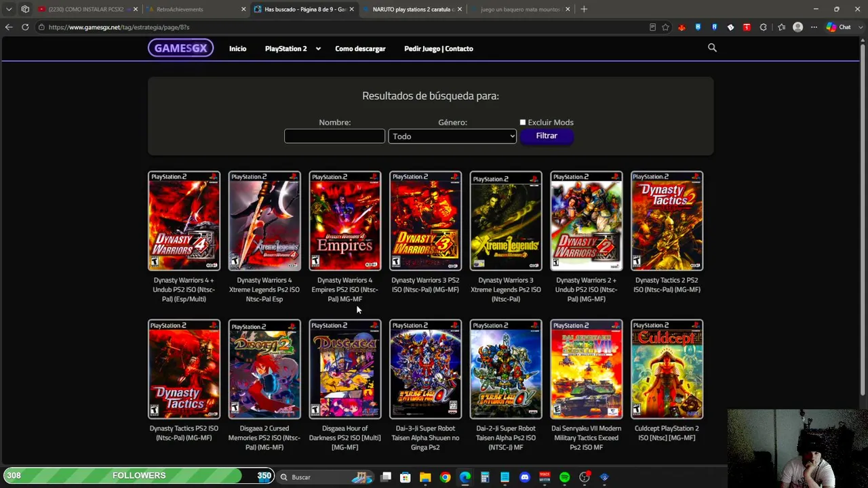
Task: Open Dynasty Warriors 2 cover art
Action: coord(586,221)
